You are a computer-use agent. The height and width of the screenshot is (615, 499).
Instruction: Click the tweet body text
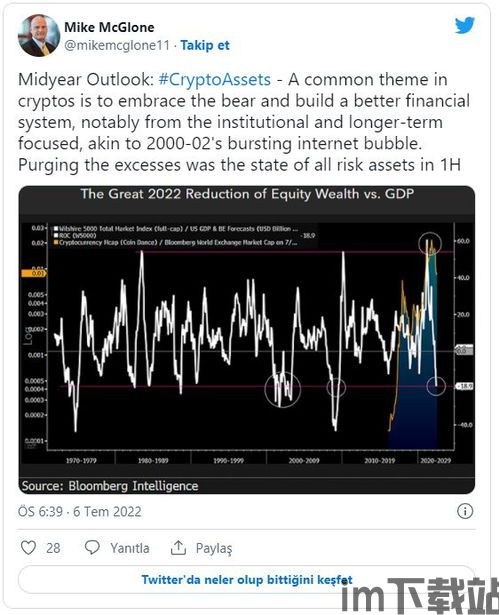point(244,122)
